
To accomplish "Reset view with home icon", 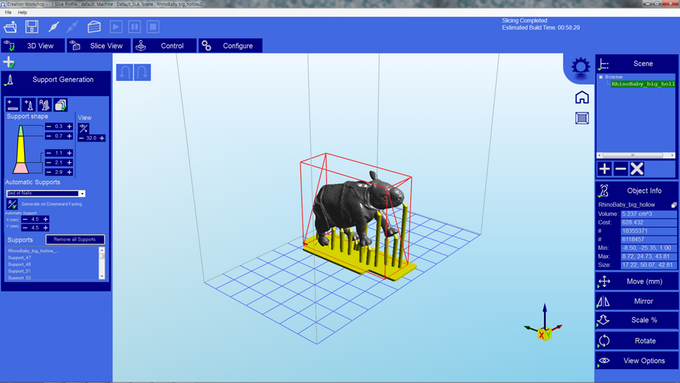I will [x=582, y=98].
